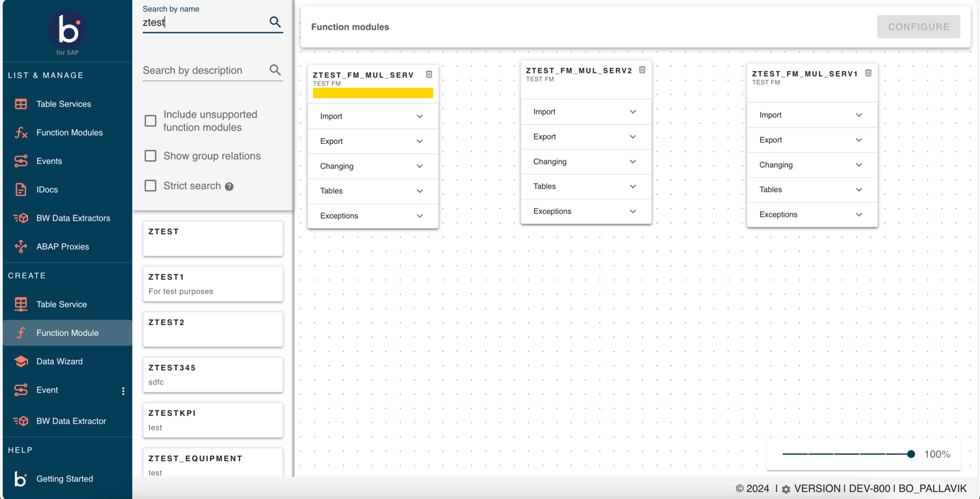Remove ZTEST_FM_MUL_SERV1 using its trash icon

point(868,73)
